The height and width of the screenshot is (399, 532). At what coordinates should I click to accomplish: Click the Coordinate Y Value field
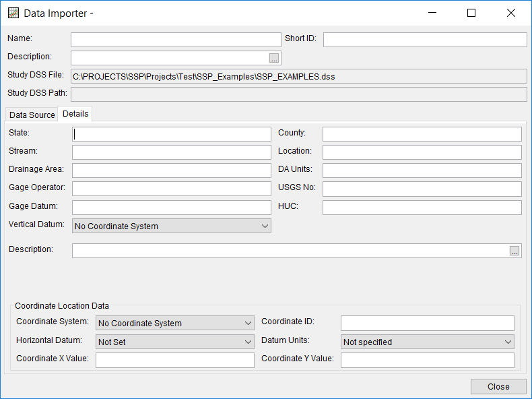[428, 360]
